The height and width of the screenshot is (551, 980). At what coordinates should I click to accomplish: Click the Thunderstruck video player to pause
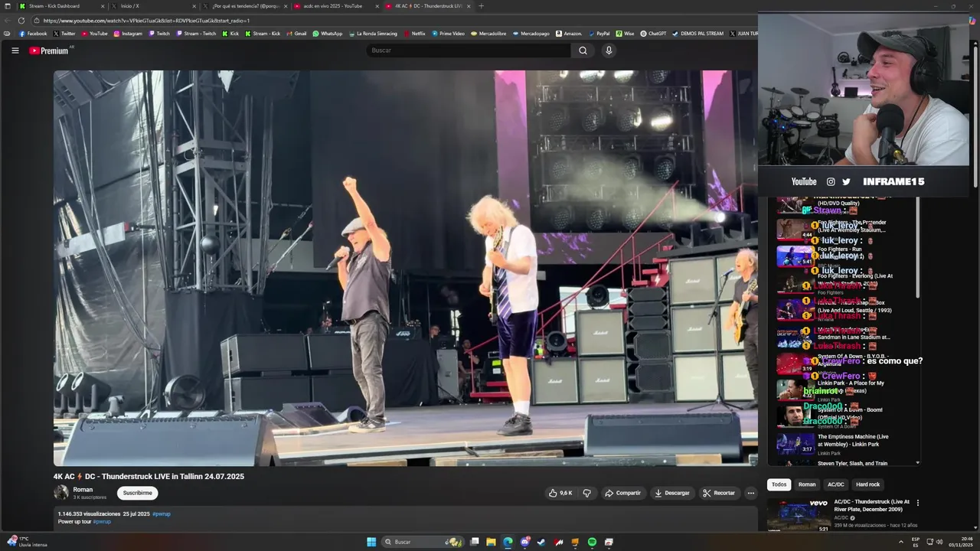405,268
